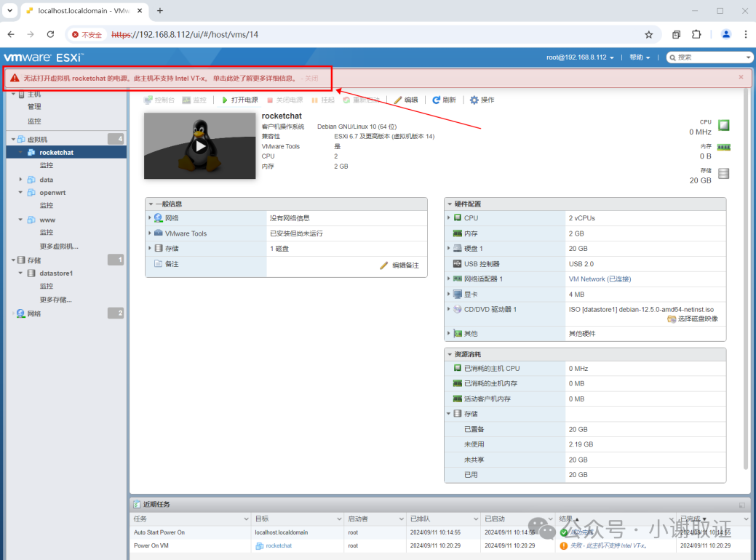The width and height of the screenshot is (756, 560).
Task: Click the 关闭电源 power off toolbar button
Action: [285, 100]
